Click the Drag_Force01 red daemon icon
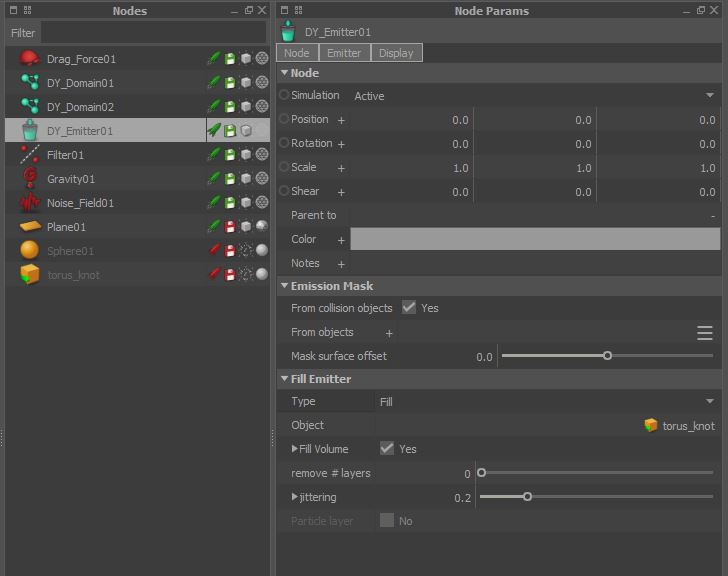 coord(29,58)
